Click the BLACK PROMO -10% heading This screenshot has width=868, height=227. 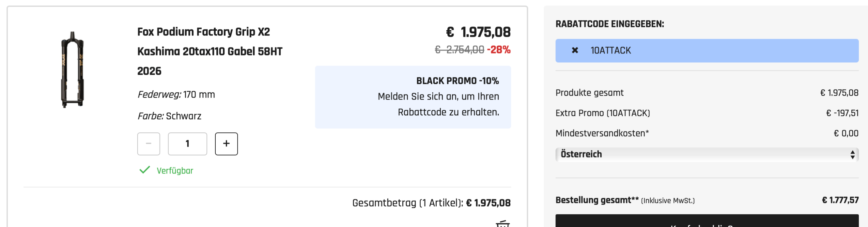[x=457, y=81]
